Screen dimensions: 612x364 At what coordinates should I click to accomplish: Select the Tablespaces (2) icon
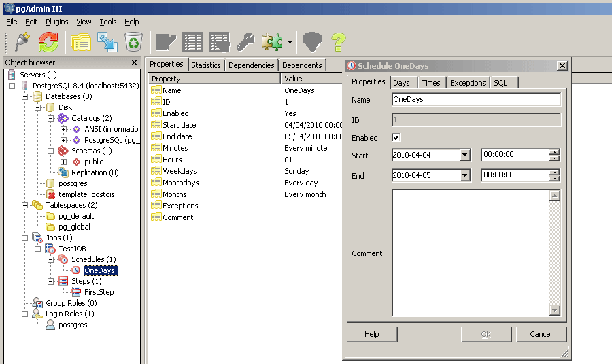(x=37, y=205)
